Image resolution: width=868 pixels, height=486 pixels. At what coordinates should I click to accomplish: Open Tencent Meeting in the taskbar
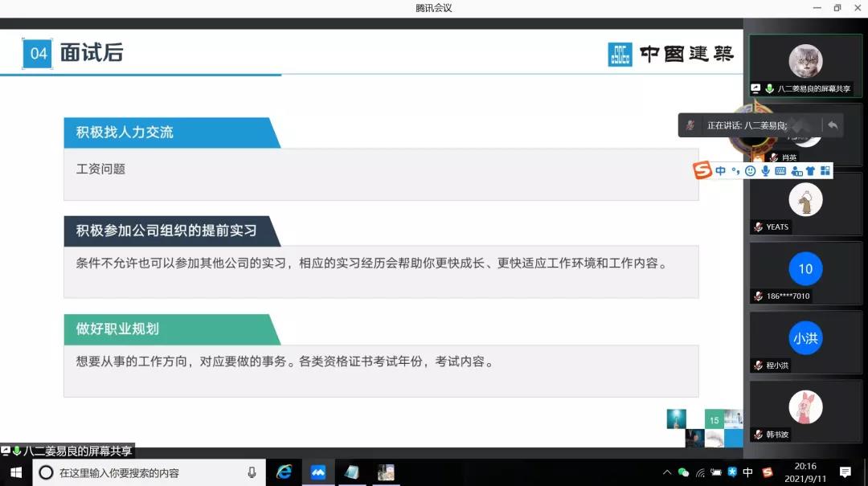click(x=318, y=472)
